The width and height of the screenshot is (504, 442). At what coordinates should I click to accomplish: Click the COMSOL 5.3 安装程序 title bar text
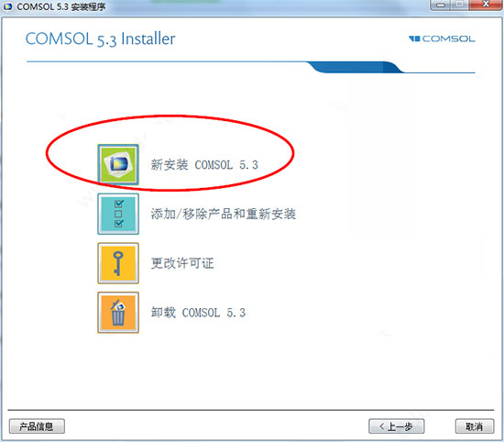coord(61,6)
